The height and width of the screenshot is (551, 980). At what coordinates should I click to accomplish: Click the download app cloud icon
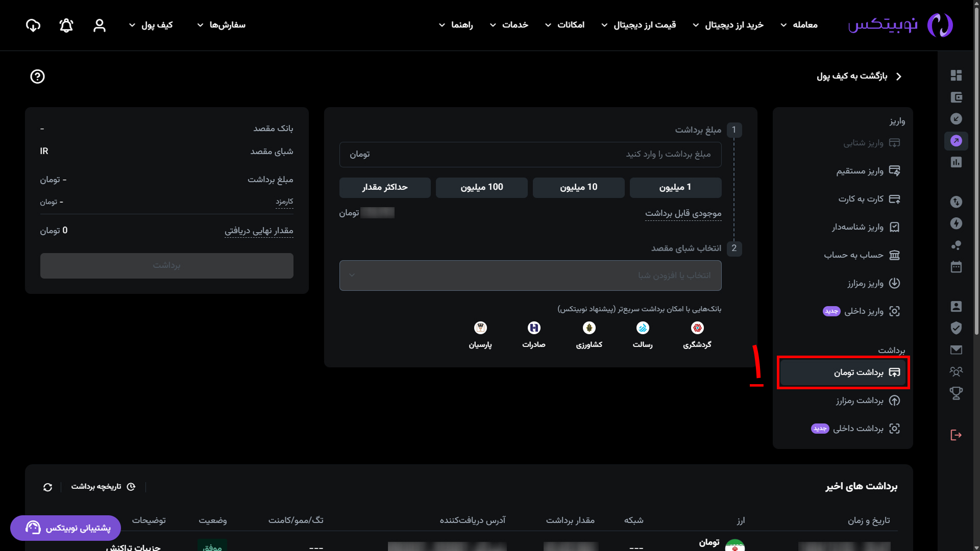[x=33, y=25]
